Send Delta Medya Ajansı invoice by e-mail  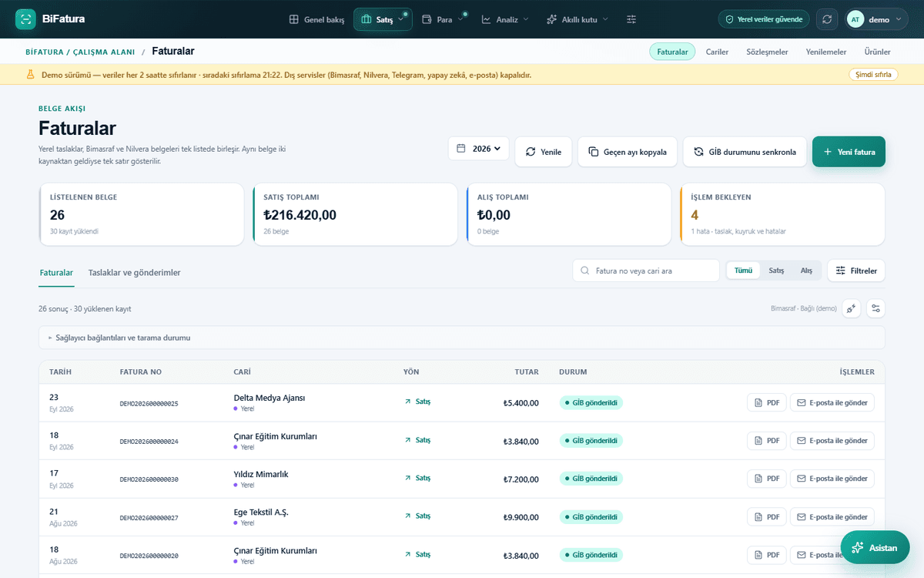832,402
